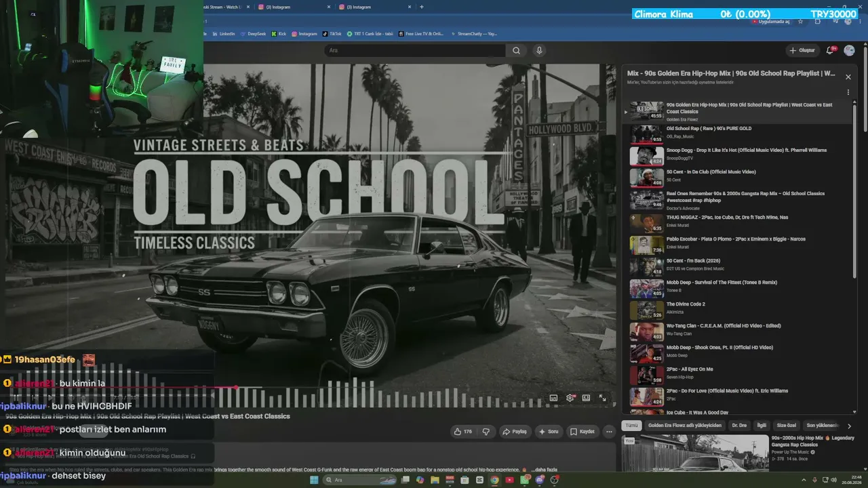Enter full screen in the video player
868x488 pixels.
(x=602, y=398)
